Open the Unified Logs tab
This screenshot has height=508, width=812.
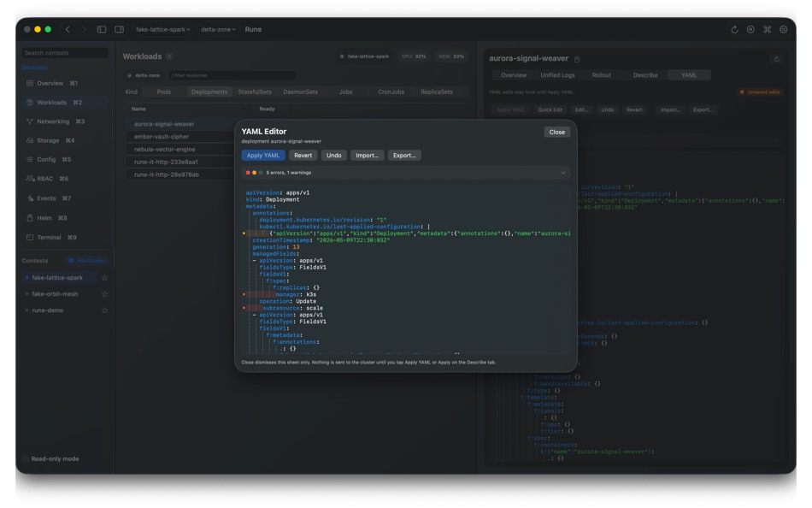[x=557, y=75]
